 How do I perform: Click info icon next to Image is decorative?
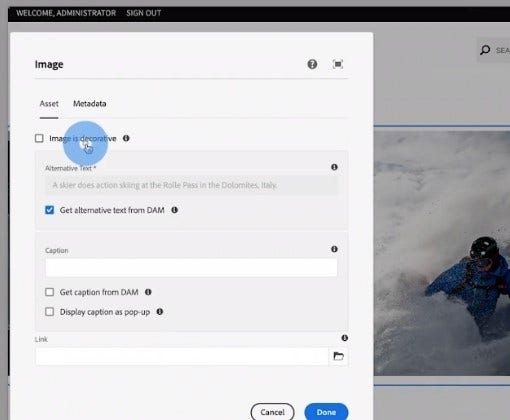point(126,138)
